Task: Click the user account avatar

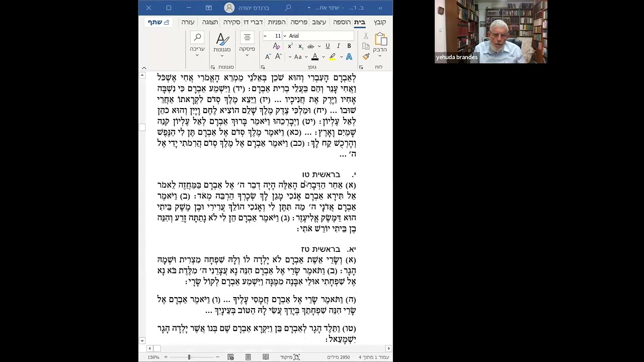Action: (x=229, y=8)
